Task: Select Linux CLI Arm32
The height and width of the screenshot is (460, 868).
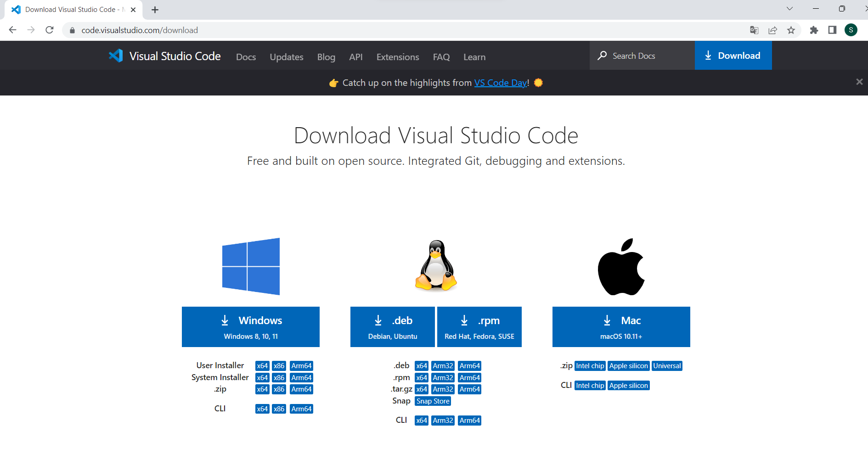Action: click(443, 421)
